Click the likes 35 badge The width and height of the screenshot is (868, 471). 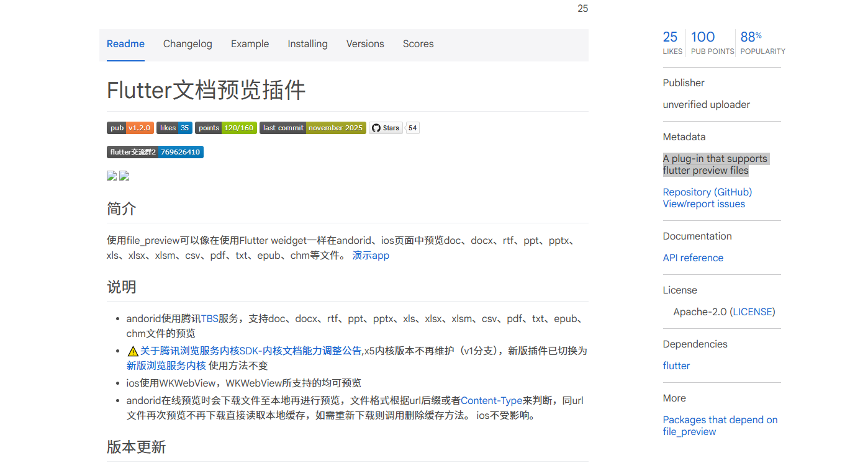point(174,128)
